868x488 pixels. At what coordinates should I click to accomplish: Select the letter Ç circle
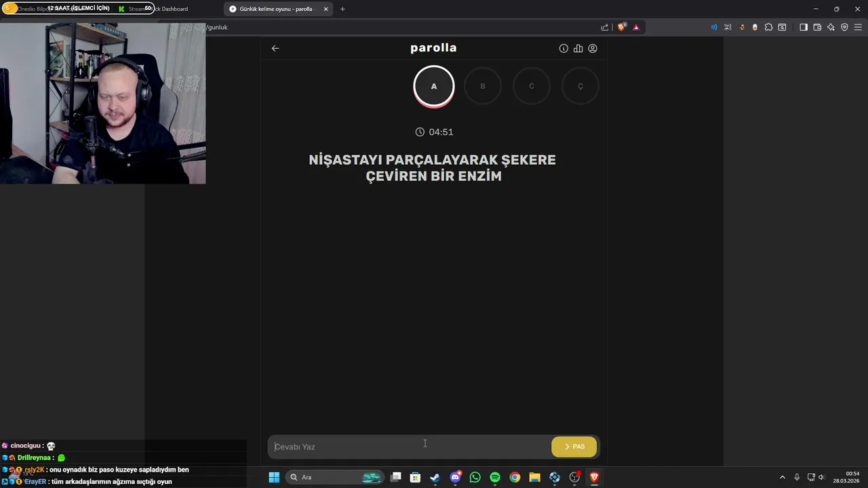(580, 86)
